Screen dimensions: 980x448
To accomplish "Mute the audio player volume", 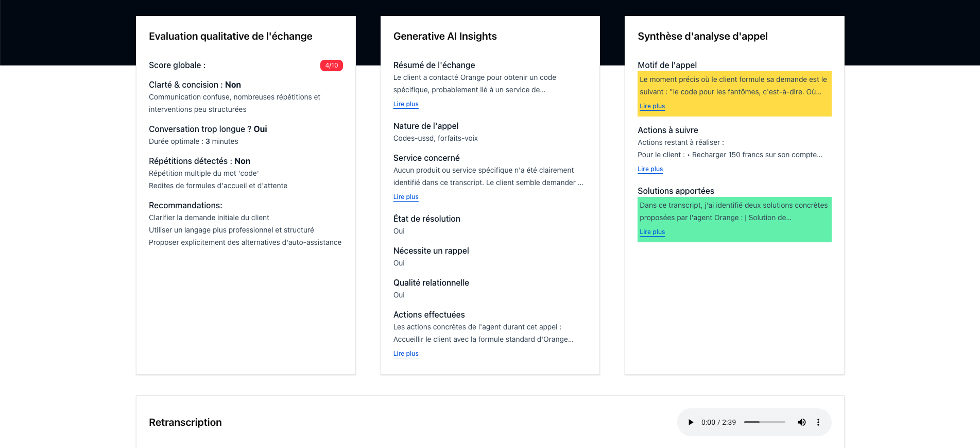I will (802, 422).
